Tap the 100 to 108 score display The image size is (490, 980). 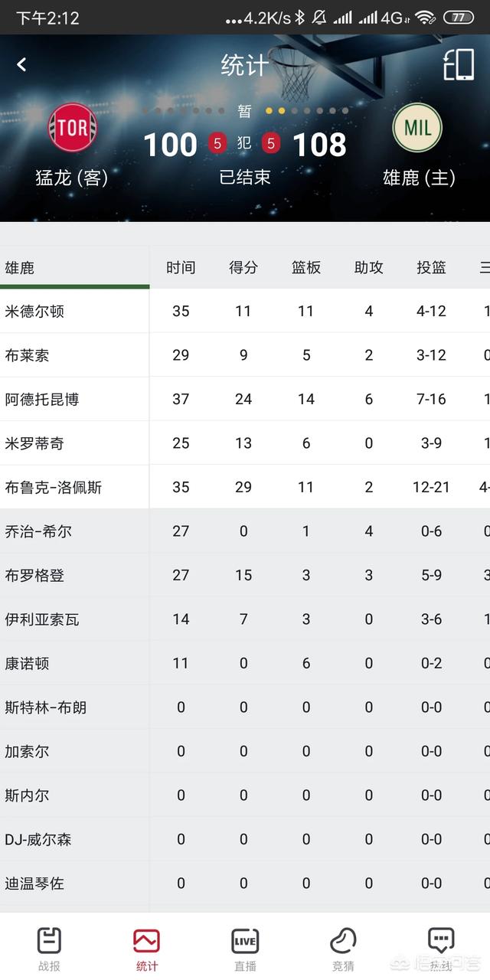click(245, 144)
